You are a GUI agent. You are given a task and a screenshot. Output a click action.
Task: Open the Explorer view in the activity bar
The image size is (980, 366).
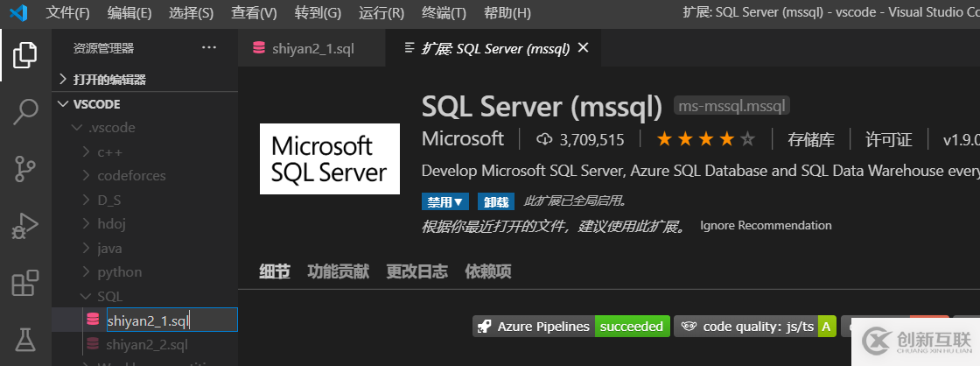[25, 55]
